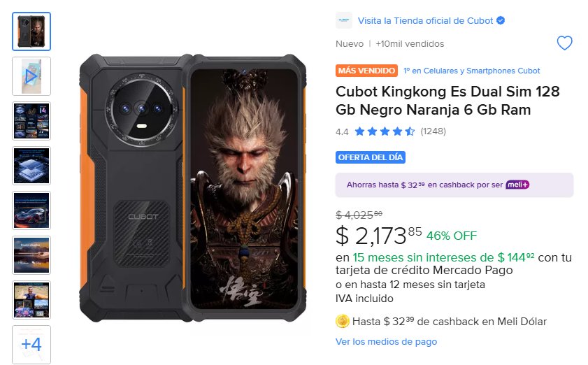588x365 pixels.
Task: Click the Meli Dólar coin icon
Action: (343, 322)
